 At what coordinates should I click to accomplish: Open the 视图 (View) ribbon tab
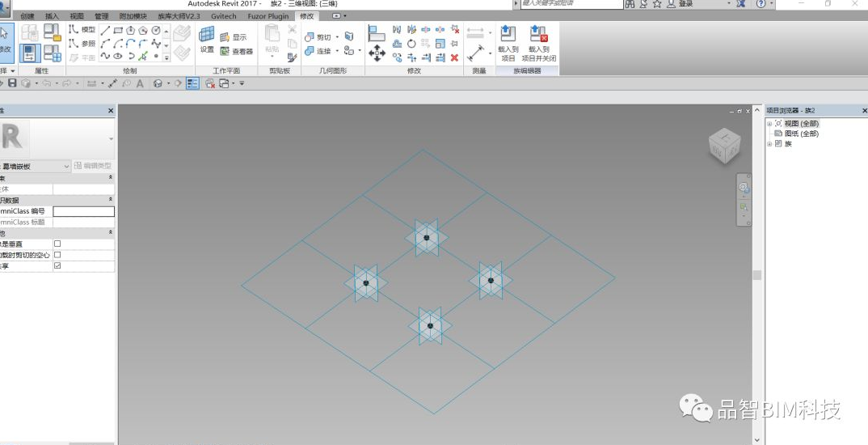pyautogui.click(x=77, y=16)
